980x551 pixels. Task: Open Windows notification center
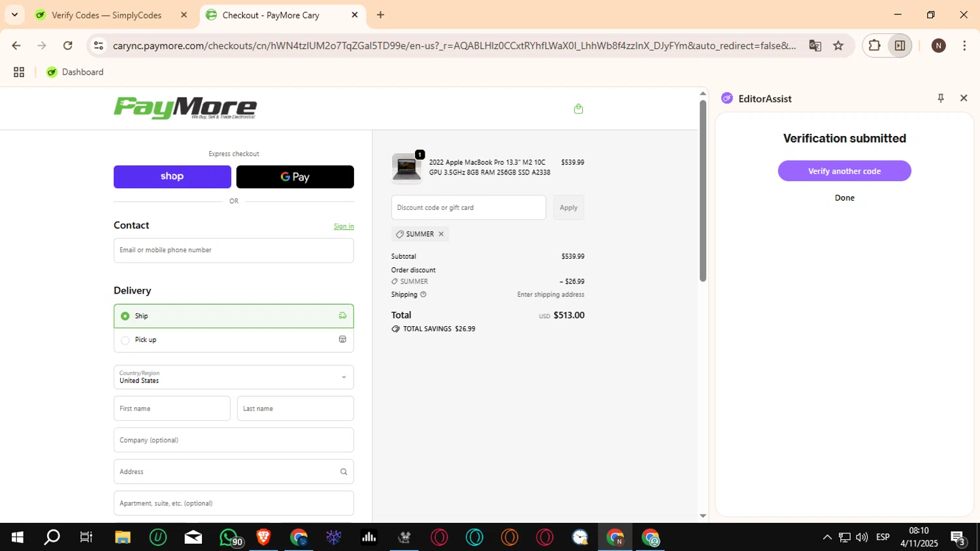[958, 537]
